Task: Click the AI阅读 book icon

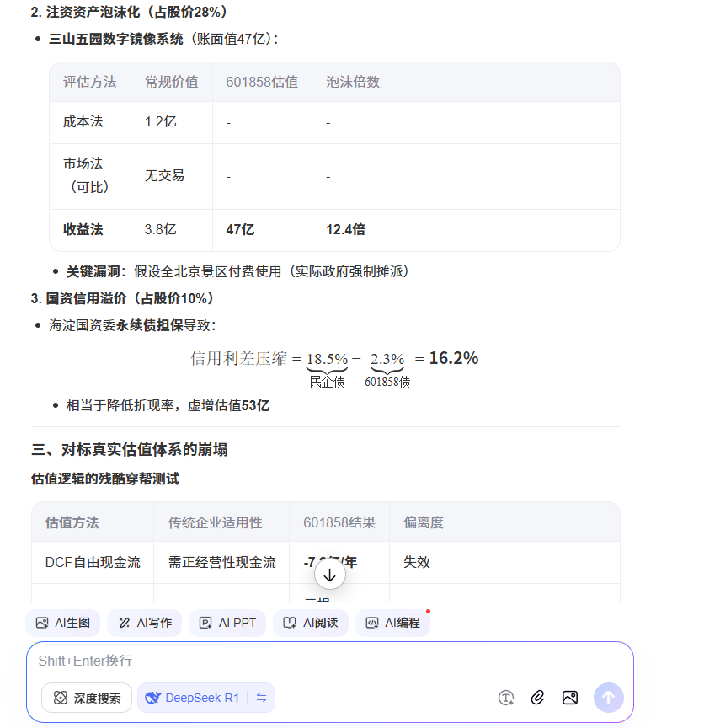Action: [x=290, y=623]
